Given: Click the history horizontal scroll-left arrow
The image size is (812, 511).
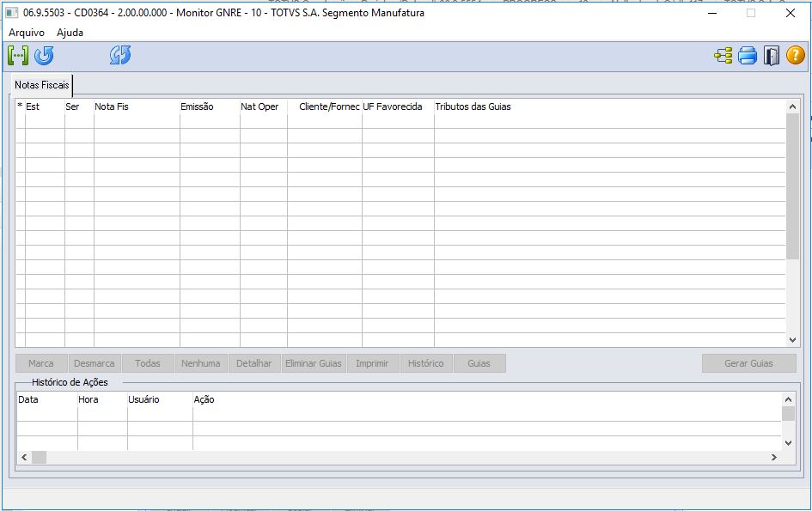Looking at the screenshot, I should point(24,457).
